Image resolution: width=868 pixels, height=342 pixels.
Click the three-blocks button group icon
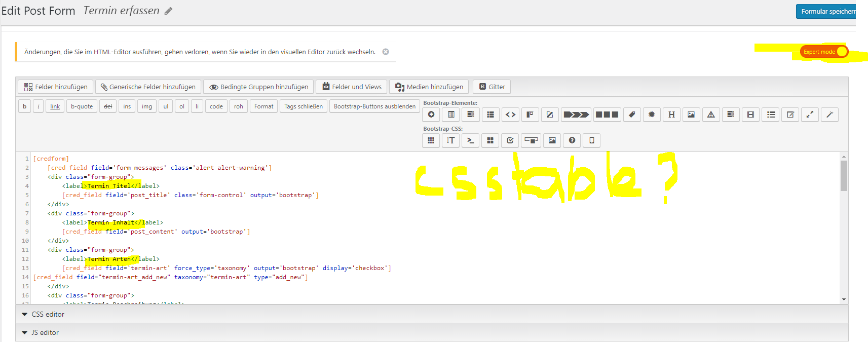point(607,115)
